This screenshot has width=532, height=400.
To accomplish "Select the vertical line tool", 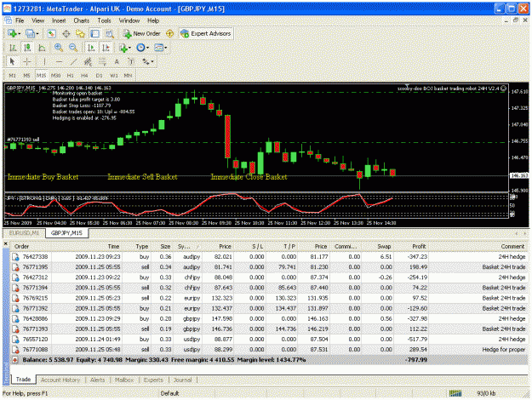I will [x=44, y=62].
